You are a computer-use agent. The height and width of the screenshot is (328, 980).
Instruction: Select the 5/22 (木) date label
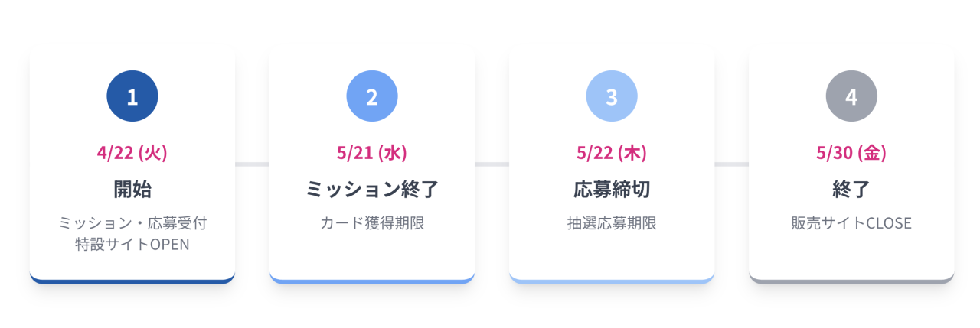[x=612, y=152]
